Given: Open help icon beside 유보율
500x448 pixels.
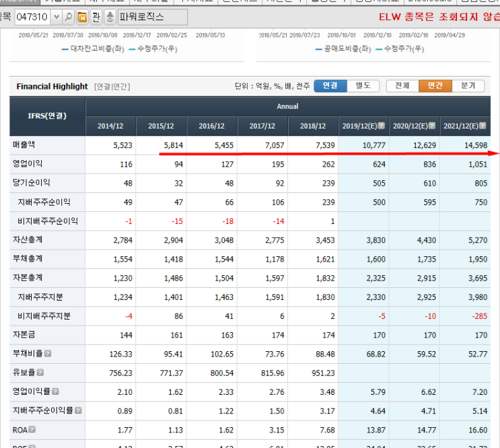Looking at the screenshot, I should point(40,373).
